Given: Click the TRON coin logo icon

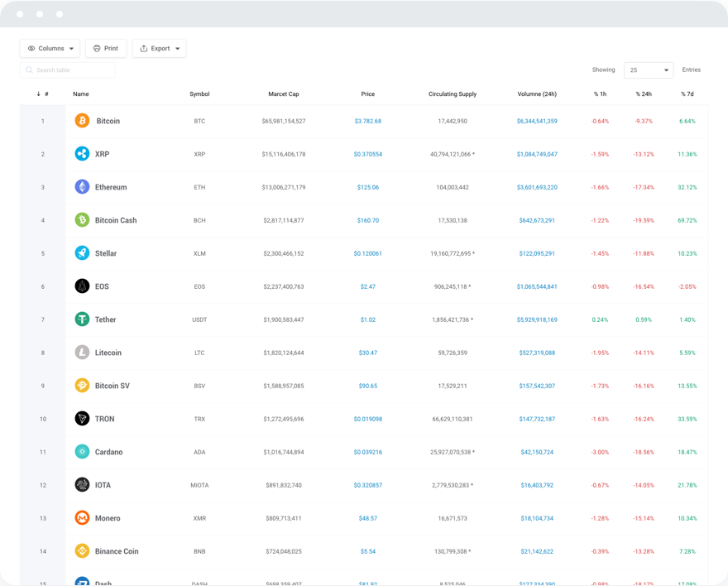Looking at the screenshot, I should [x=82, y=419].
